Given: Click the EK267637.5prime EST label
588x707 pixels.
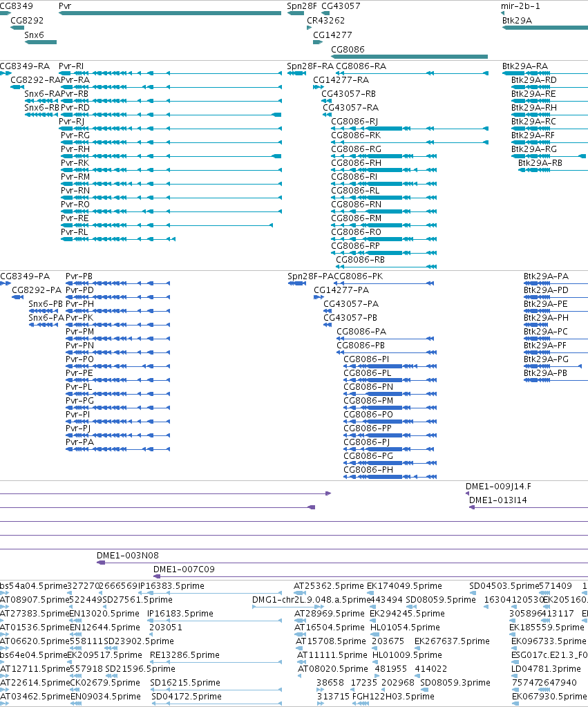Looking at the screenshot, I should (453, 641).
